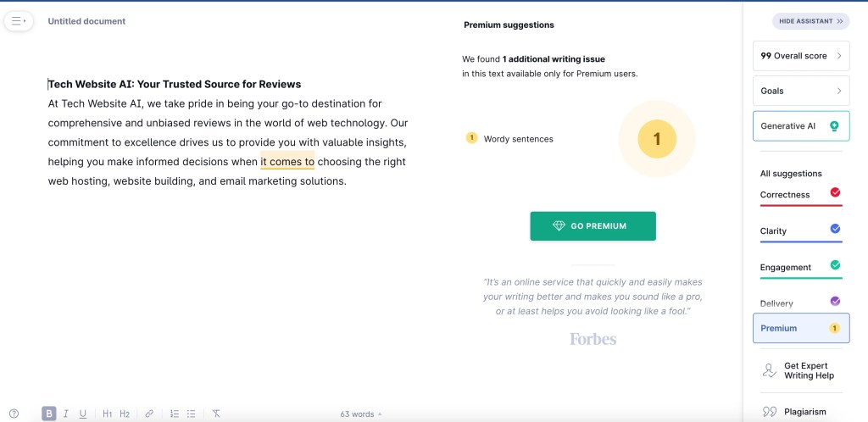The height and width of the screenshot is (422, 868).
Task: Create a numbered list
Action: [x=175, y=414]
